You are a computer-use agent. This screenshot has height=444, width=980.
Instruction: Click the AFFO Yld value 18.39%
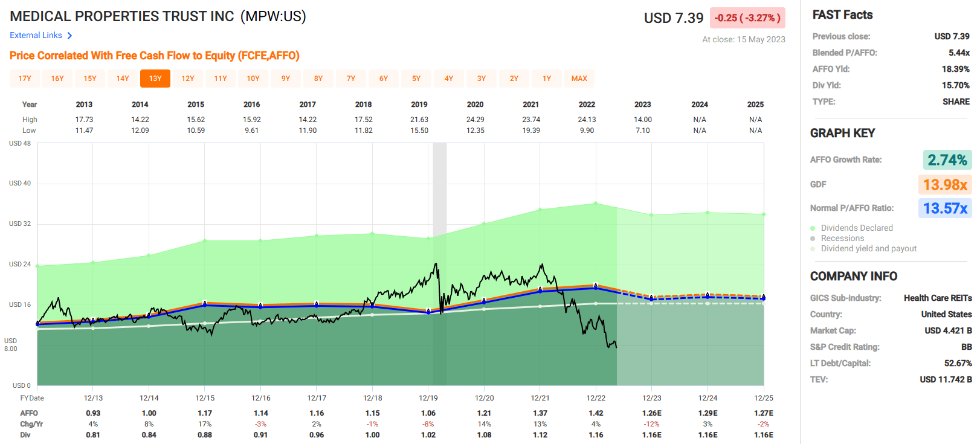956,69
